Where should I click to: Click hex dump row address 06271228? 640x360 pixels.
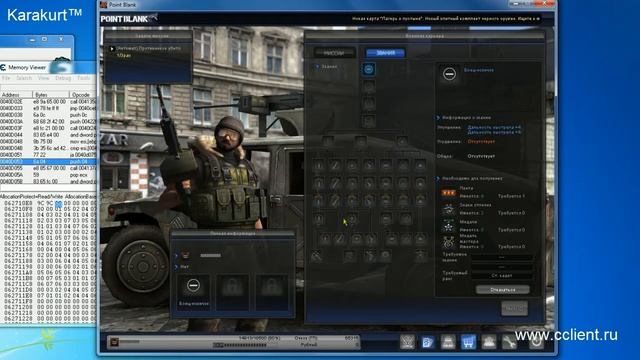tap(18, 318)
